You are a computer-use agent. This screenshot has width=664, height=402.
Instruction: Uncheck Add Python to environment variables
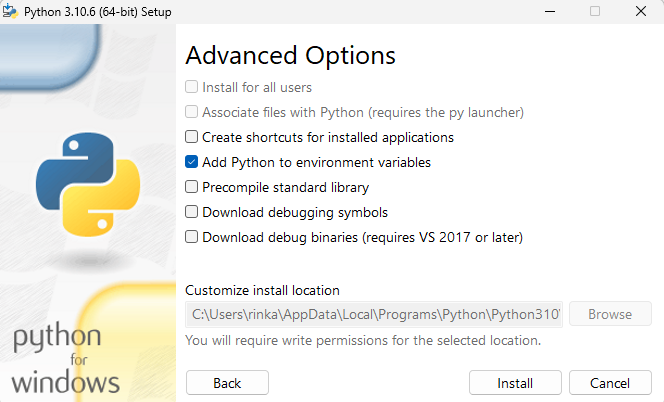click(x=192, y=162)
